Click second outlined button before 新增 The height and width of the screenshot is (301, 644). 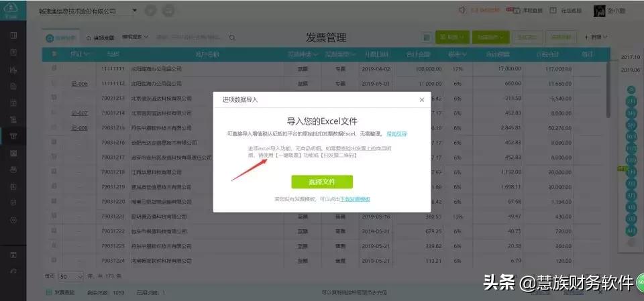tap(561, 38)
